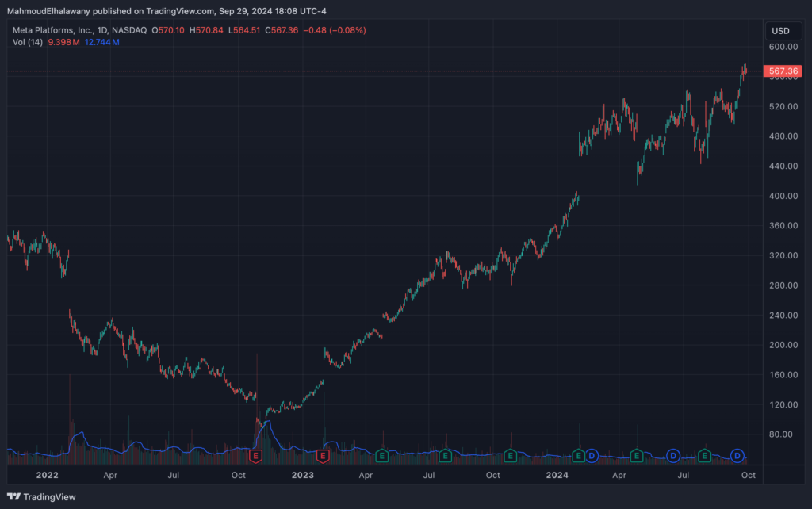Screen dimensions: 812x509
Task: Open the green earnings marker after Jul 2024
Action: [x=704, y=456]
